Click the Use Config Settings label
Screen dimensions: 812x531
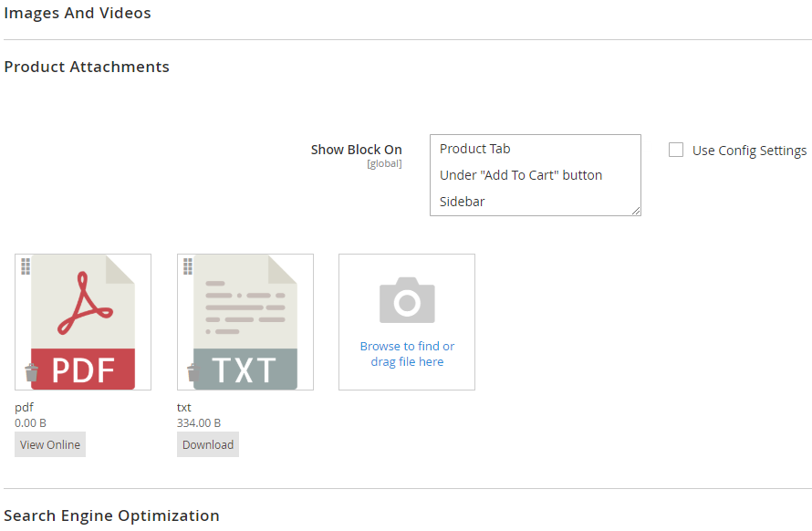[749, 151]
